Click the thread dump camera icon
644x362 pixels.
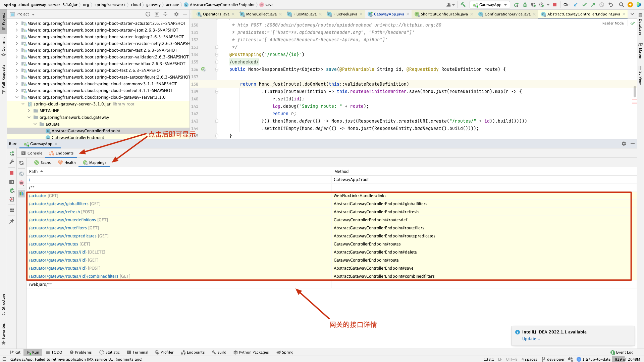pos(12,182)
